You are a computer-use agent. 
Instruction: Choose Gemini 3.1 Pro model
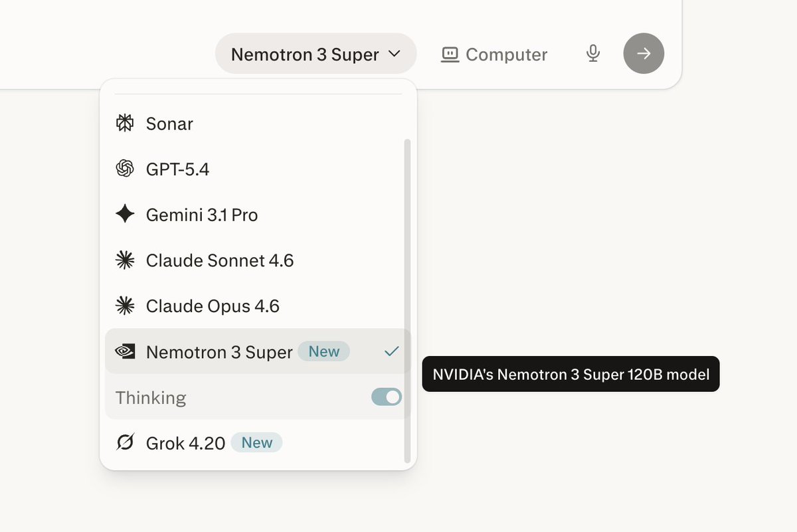pos(202,215)
